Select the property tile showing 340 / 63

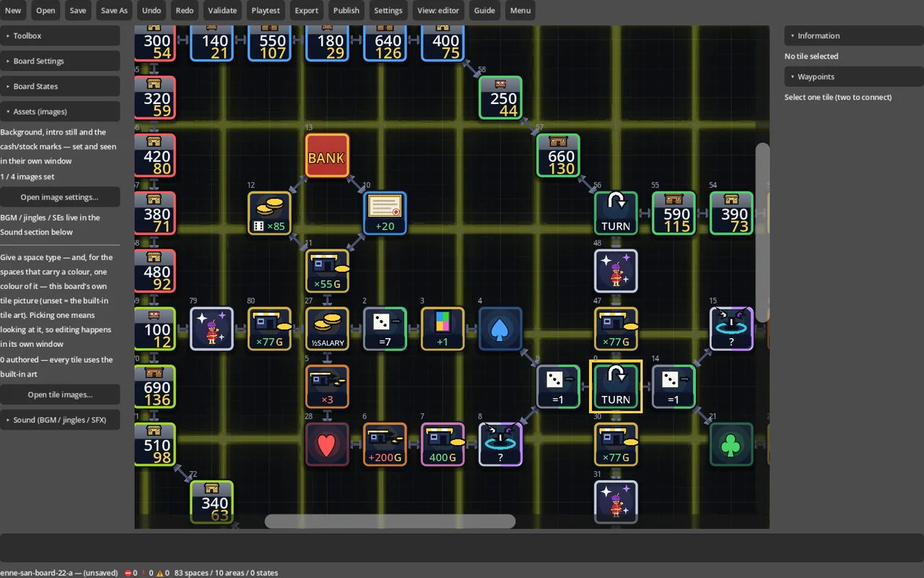(212, 502)
